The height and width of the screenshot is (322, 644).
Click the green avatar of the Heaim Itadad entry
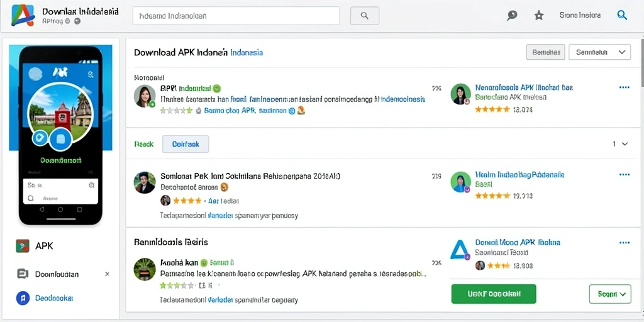point(460,182)
